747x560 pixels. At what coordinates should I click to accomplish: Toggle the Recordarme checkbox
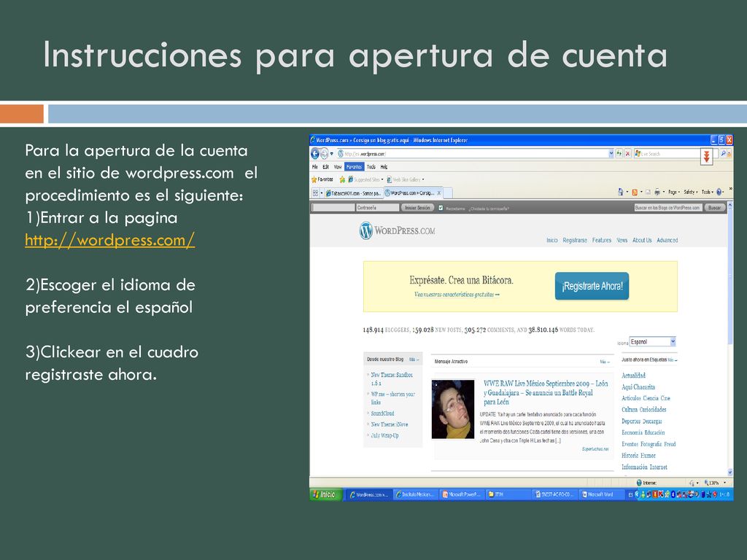(x=441, y=208)
